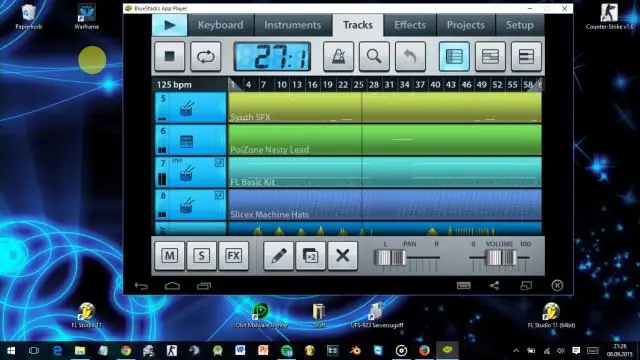640x360 pixels.
Task: Select track 6 synth header
Action: (191, 140)
